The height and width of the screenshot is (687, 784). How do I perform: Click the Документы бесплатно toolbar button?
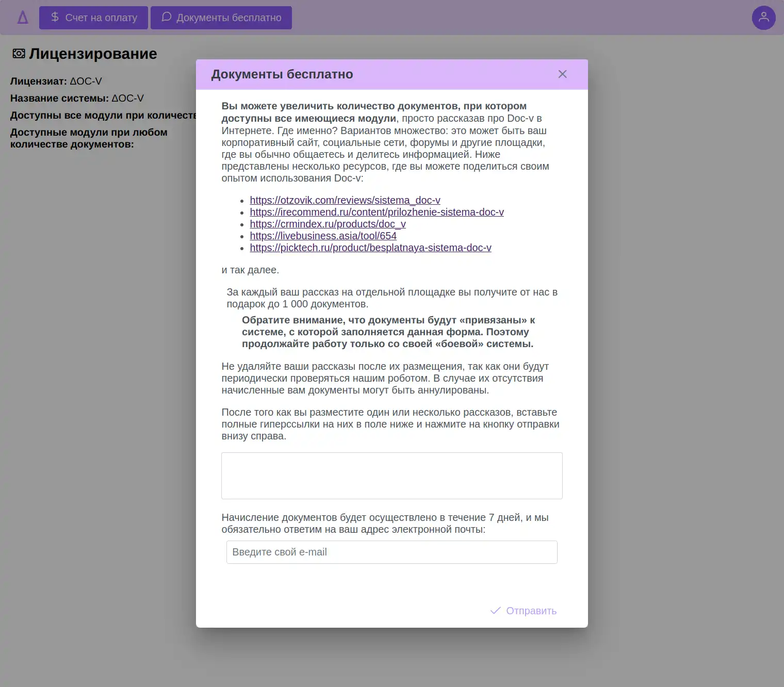point(221,18)
